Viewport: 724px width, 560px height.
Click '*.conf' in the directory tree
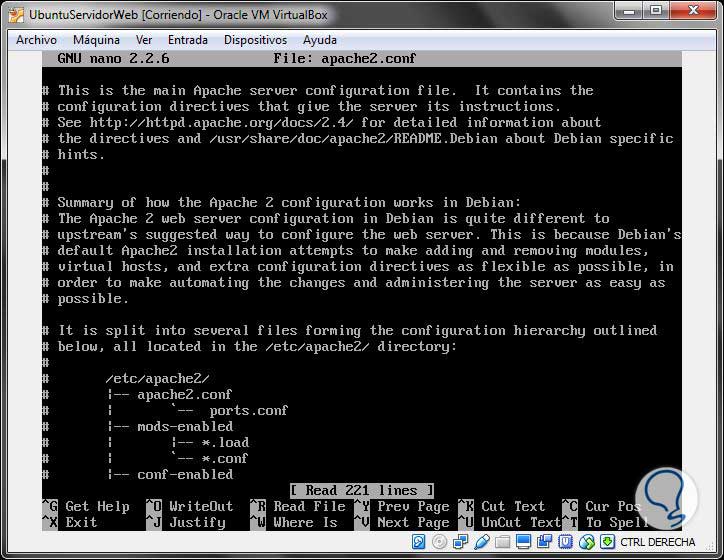225,458
